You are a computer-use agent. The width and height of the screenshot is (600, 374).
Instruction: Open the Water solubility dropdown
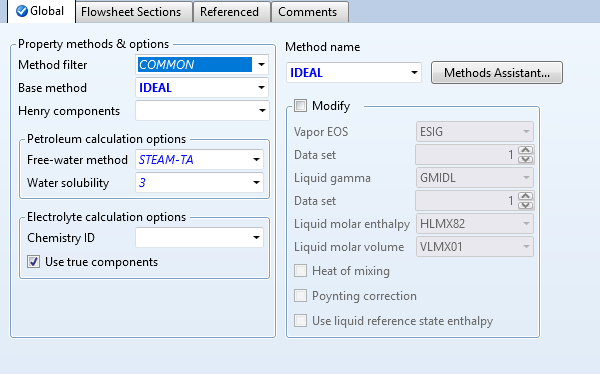tap(256, 183)
